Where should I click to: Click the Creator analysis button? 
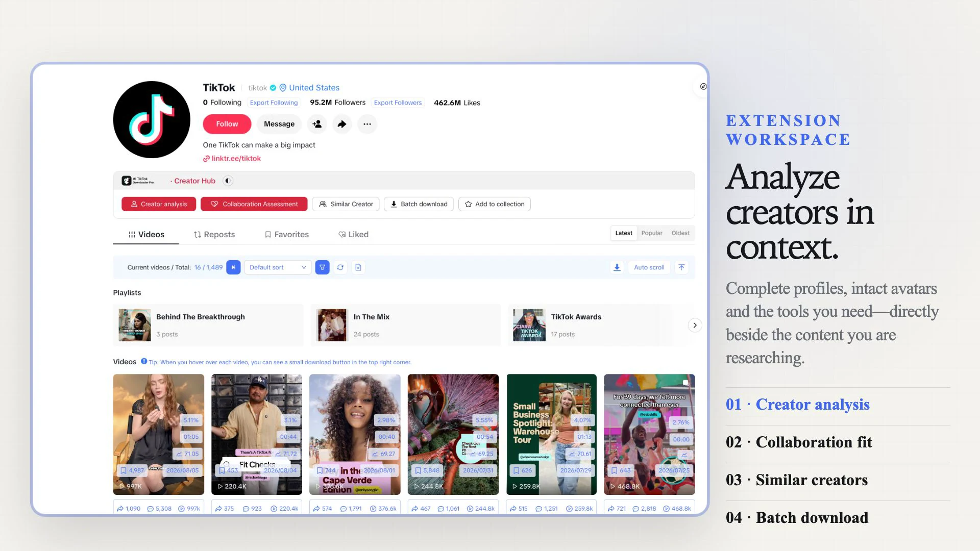159,204
